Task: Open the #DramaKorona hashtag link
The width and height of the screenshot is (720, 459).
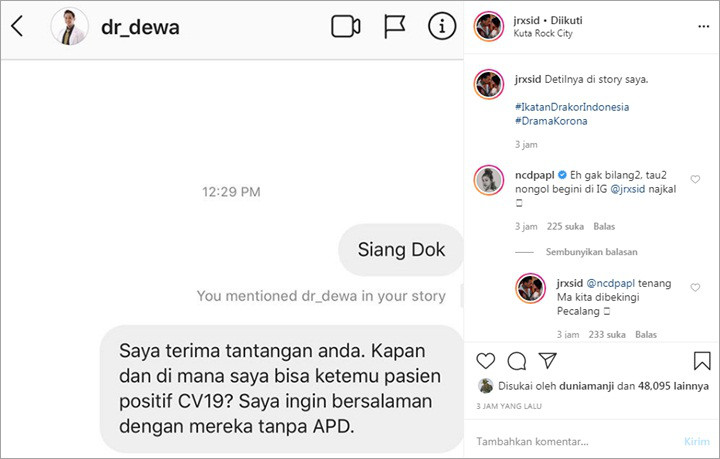Action: click(x=551, y=121)
